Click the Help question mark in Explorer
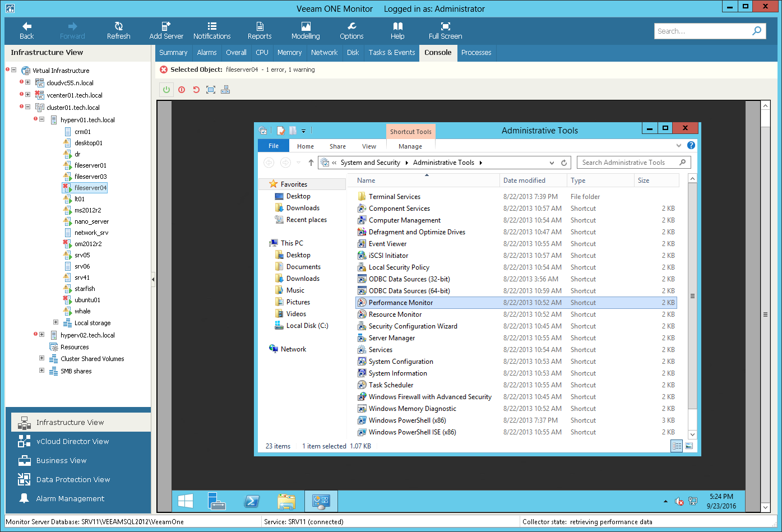This screenshot has height=532, width=782. [691, 146]
